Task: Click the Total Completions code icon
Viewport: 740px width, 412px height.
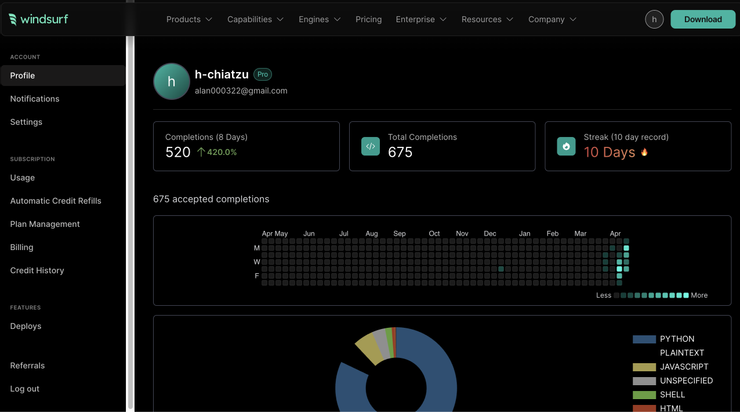Action: (x=370, y=146)
